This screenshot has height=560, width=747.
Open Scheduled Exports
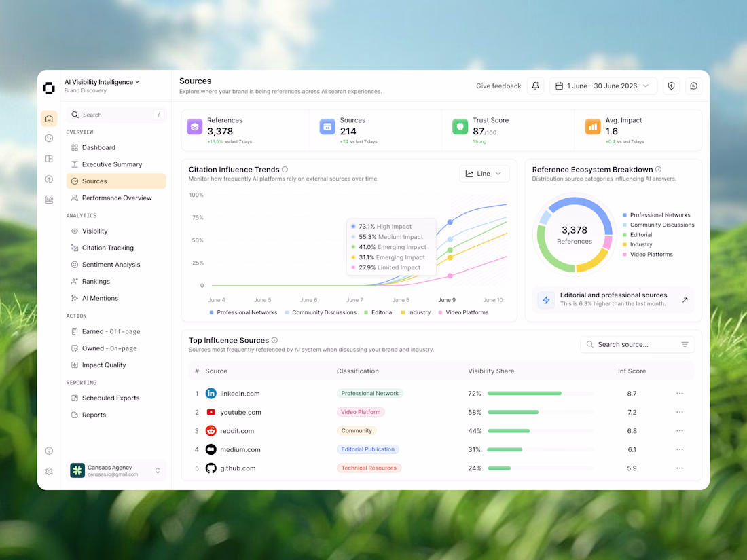tap(115, 398)
